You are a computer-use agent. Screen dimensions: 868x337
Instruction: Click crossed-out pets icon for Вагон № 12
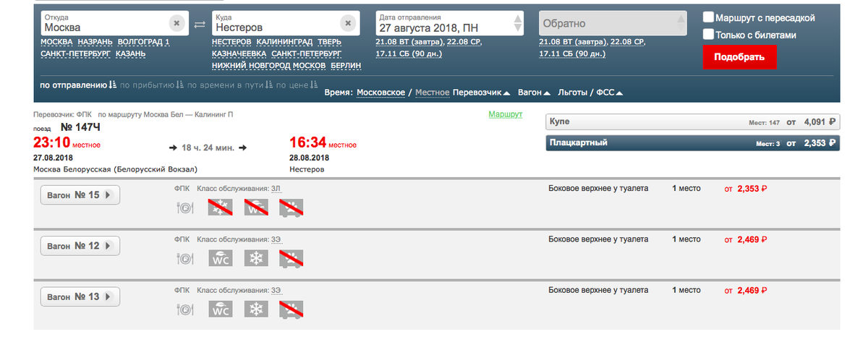(292, 258)
